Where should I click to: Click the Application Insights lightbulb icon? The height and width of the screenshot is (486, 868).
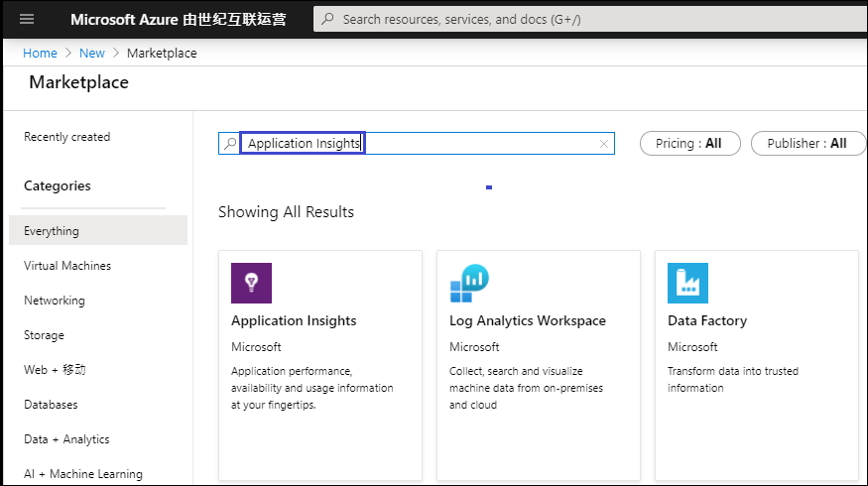[251, 283]
